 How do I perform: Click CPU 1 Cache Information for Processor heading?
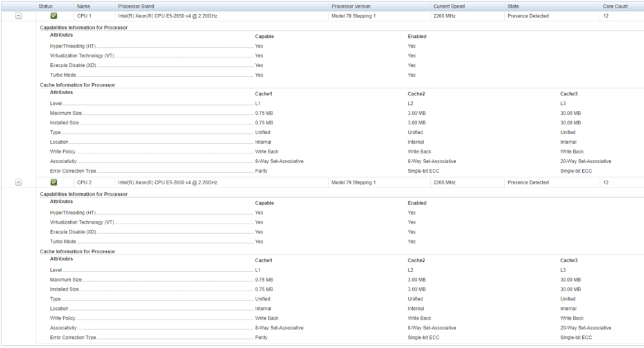coord(77,85)
